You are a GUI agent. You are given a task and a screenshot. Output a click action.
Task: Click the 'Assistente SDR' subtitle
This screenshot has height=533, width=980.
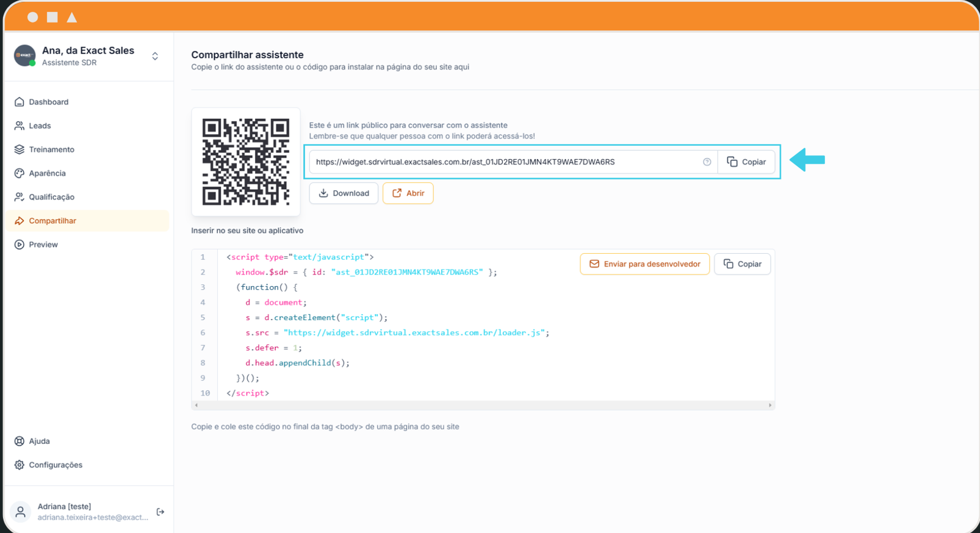(69, 63)
